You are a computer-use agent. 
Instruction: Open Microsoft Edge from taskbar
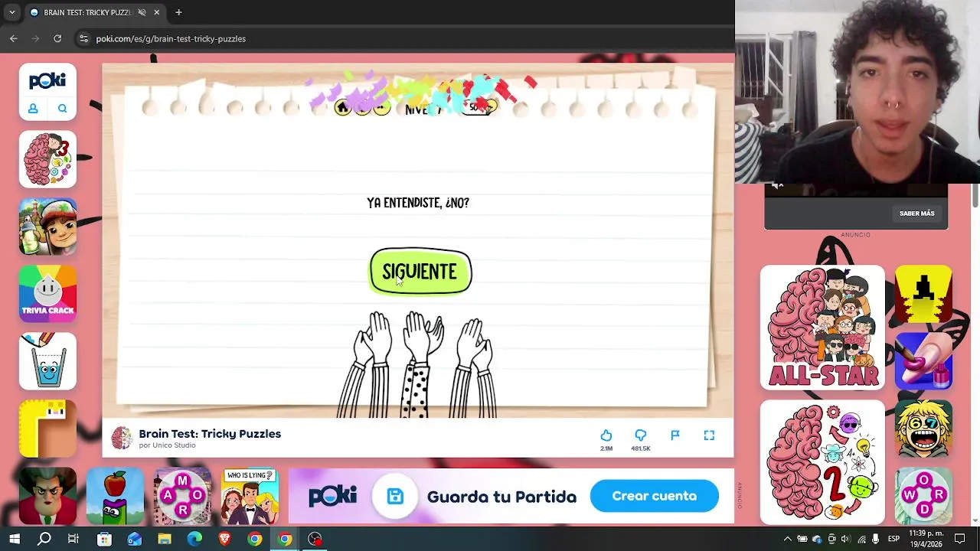coord(194,539)
